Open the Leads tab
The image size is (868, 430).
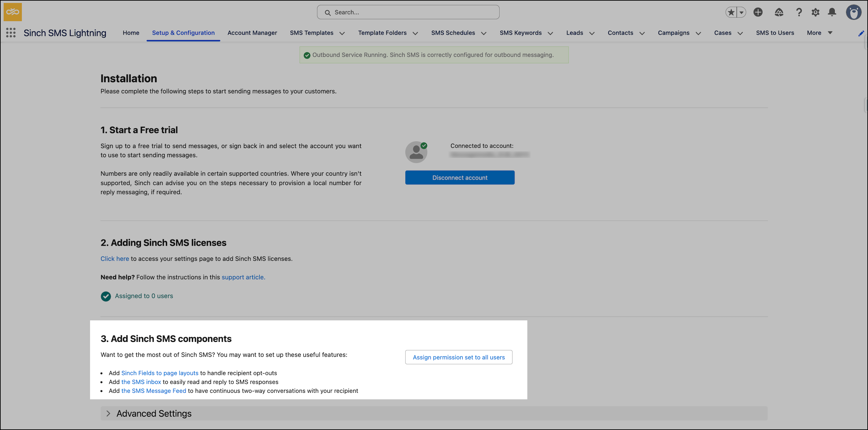pyautogui.click(x=575, y=33)
